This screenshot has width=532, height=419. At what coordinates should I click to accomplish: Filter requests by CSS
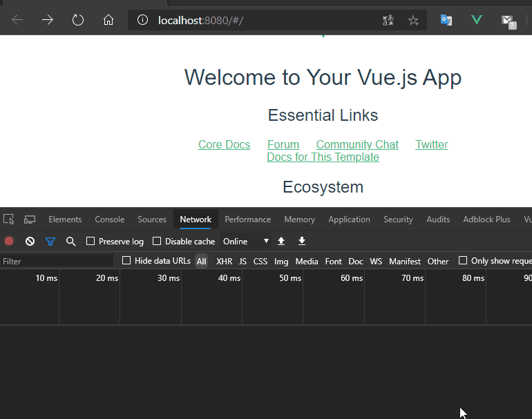(260, 262)
